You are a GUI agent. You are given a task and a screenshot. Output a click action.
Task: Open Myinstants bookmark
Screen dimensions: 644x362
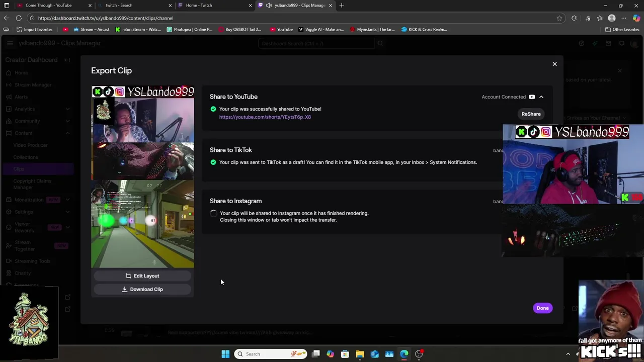coord(372,29)
